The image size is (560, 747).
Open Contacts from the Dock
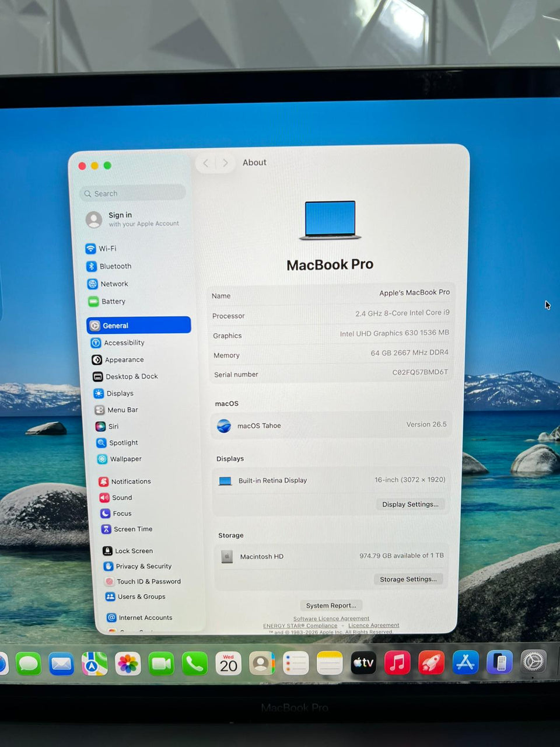tap(262, 664)
